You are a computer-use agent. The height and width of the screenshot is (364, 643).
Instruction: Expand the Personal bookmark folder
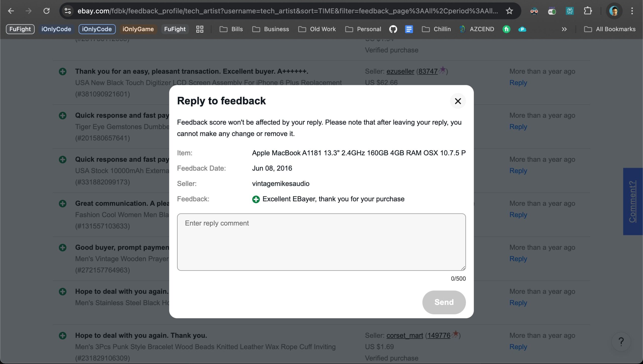tap(363, 29)
